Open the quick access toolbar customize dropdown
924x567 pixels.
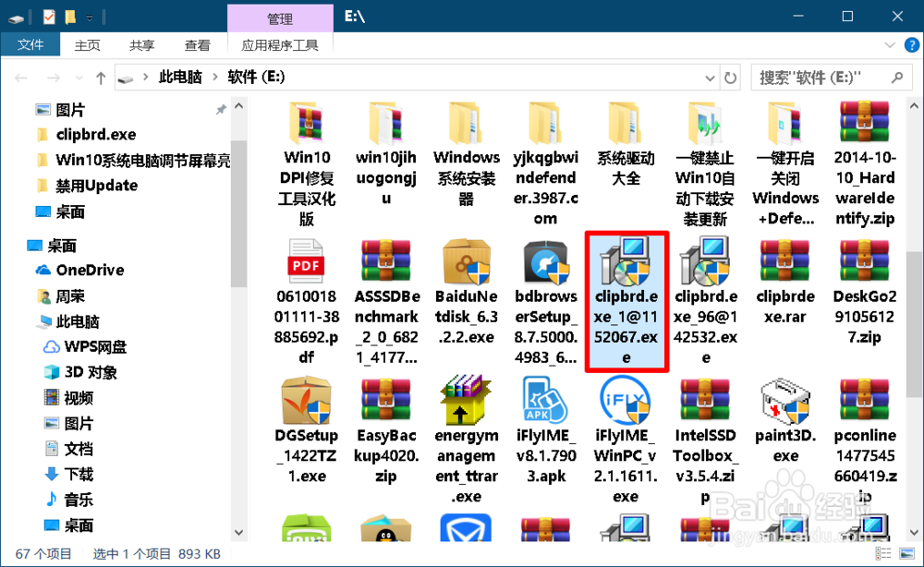[x=90, y=18]
